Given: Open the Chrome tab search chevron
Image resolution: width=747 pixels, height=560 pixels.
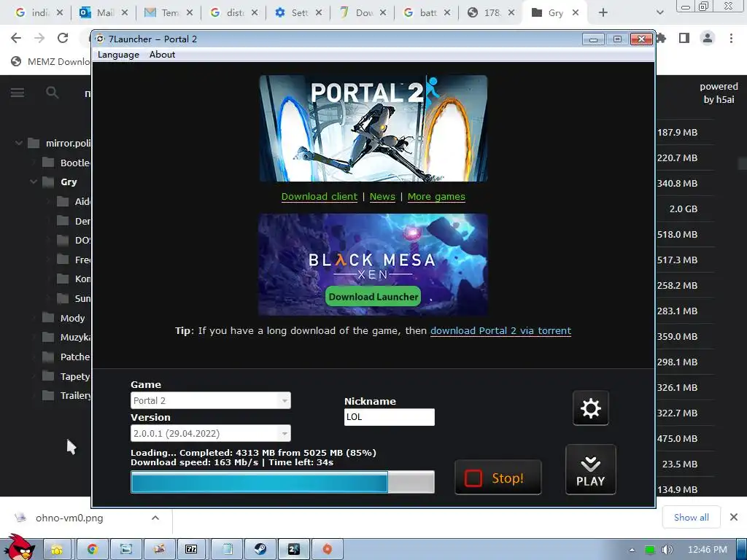Looking at the screenshot, I should pyautogui.click(x=659, y=13).
